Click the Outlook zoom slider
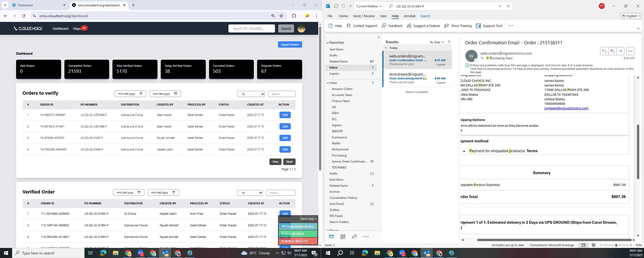This screenshot has width=644, height=258. coord(616,245)
